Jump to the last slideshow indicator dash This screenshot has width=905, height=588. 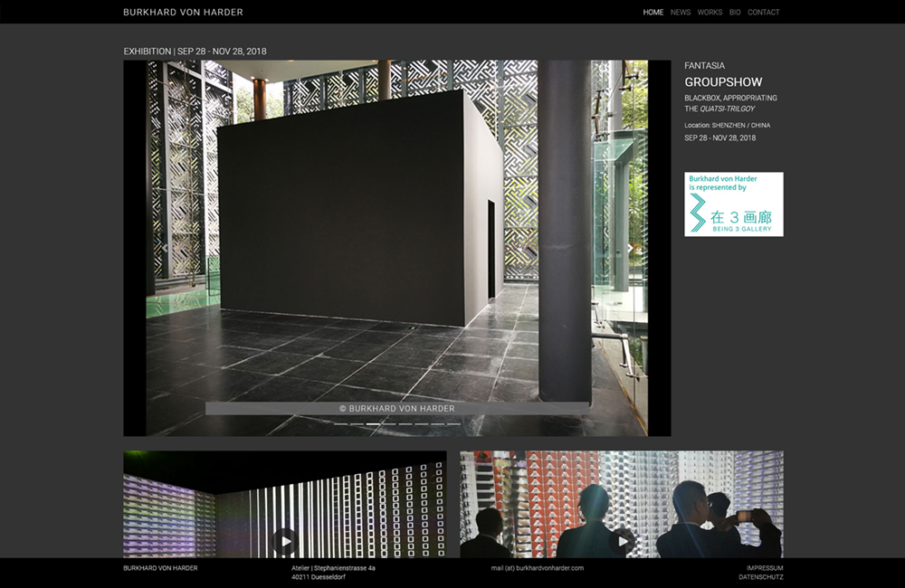453,423
